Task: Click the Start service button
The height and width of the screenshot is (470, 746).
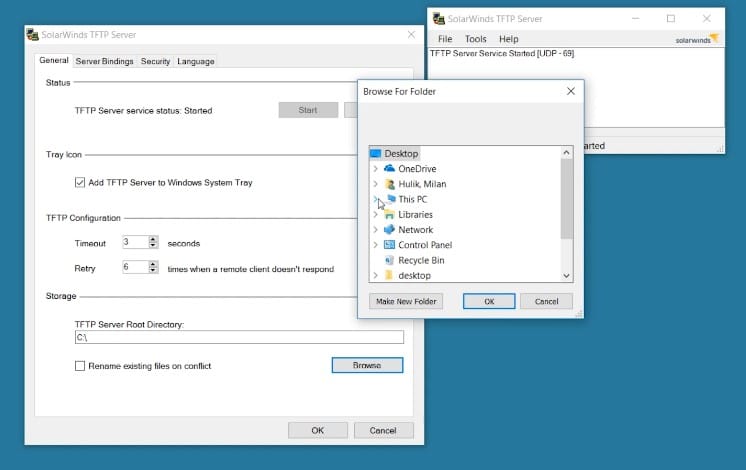Action: (308, 110)
